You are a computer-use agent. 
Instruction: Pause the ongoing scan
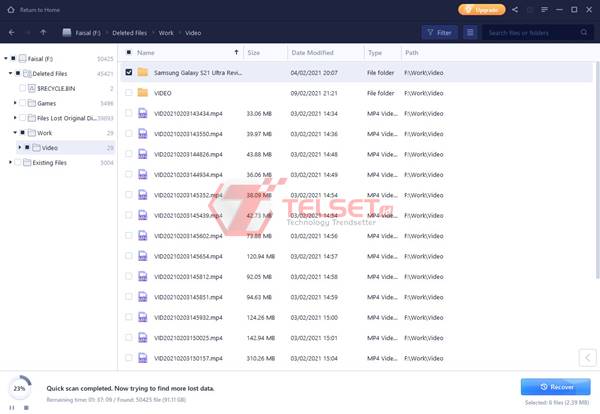(x=12, y=407)
